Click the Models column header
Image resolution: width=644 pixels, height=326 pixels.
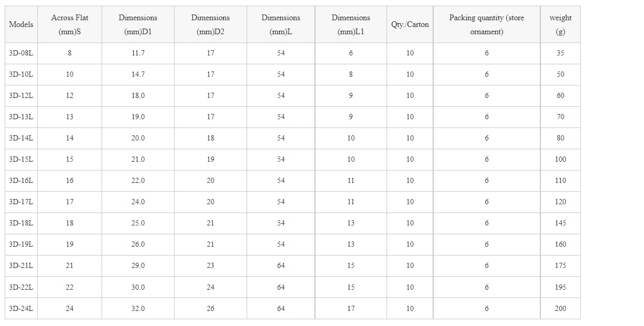[x=21, y=24]
